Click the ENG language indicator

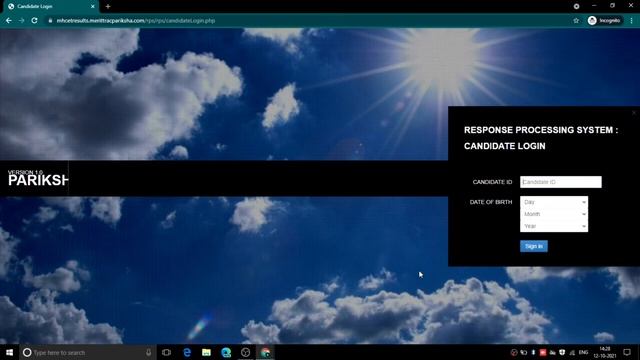(x=583, y=352)
